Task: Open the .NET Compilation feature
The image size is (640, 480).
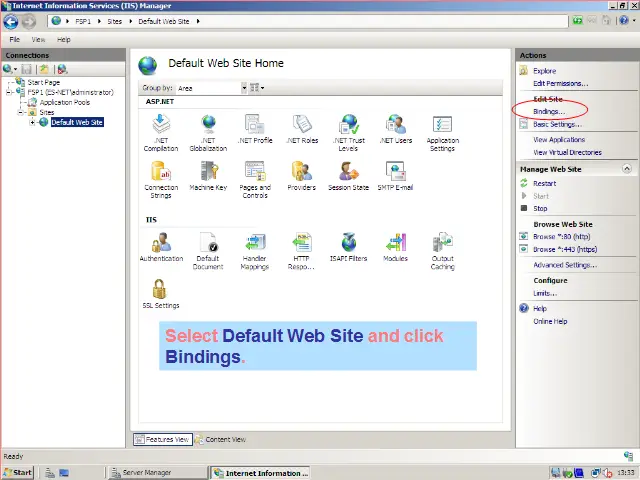Action: [161, 133]
